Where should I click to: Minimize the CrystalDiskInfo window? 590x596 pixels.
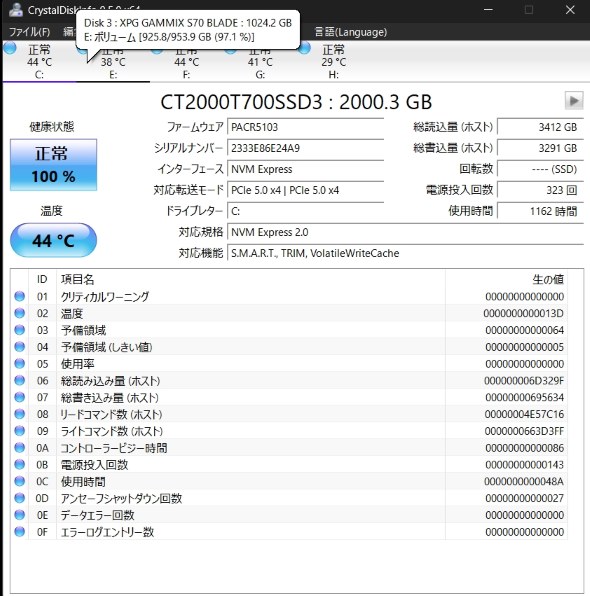488,10
